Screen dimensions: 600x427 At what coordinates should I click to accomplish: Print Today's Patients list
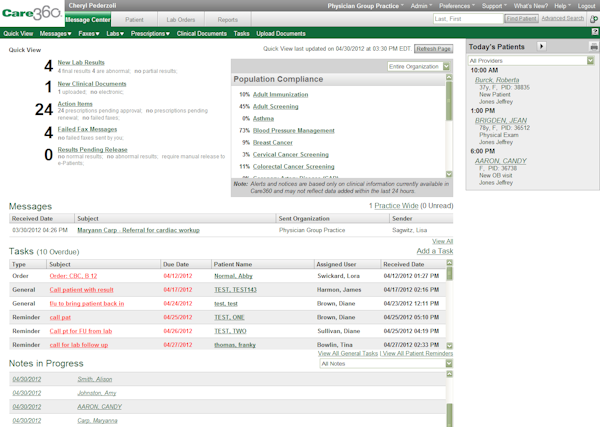pyautogui.click(x=593, y=47)
